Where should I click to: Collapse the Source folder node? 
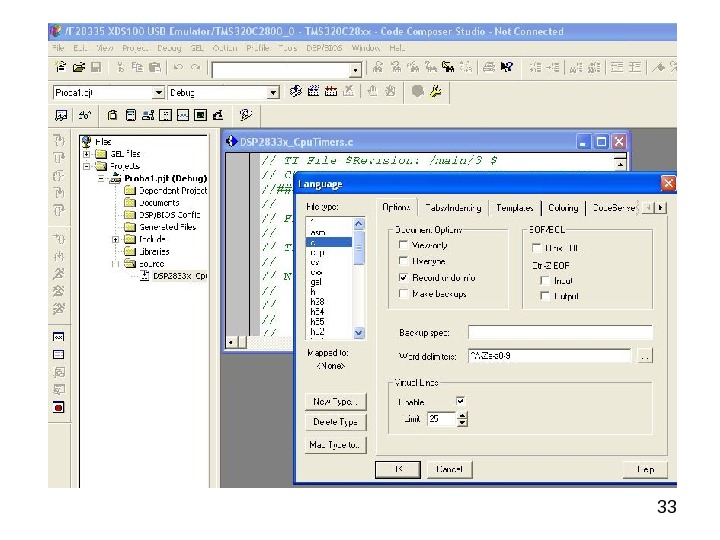[x=115, y=264]
